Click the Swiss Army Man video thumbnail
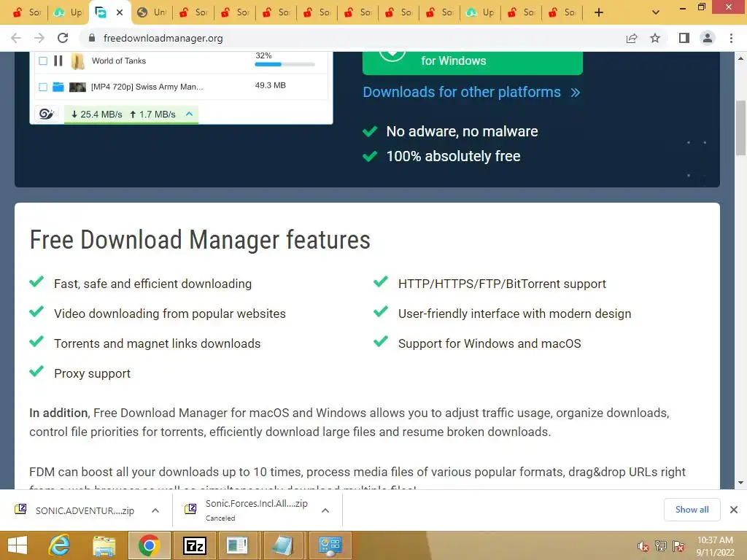This screenshot has height=560, width=747. (77, 87)
